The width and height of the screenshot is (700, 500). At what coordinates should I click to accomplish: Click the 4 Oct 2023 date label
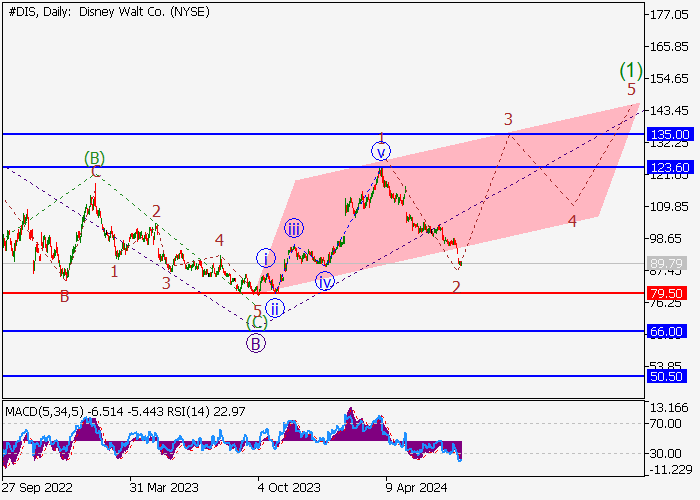[x=289, y=488]
